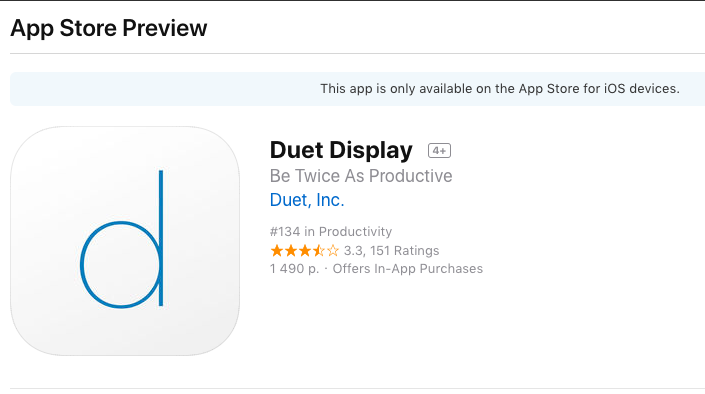705x394 pixels.
Task: Click the word Preview in page heading
Action: coord(165,28)
